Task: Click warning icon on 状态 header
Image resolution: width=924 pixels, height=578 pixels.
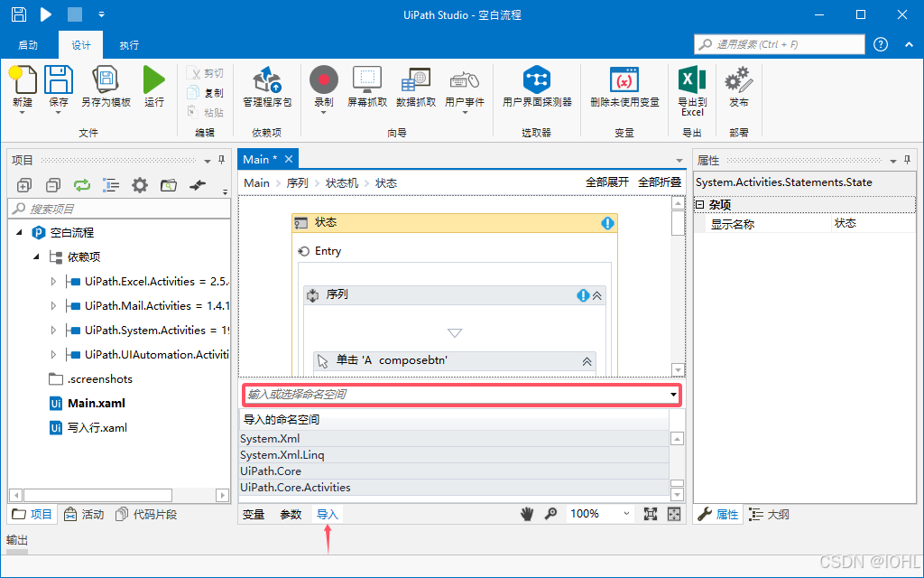Action: (607, 223)
